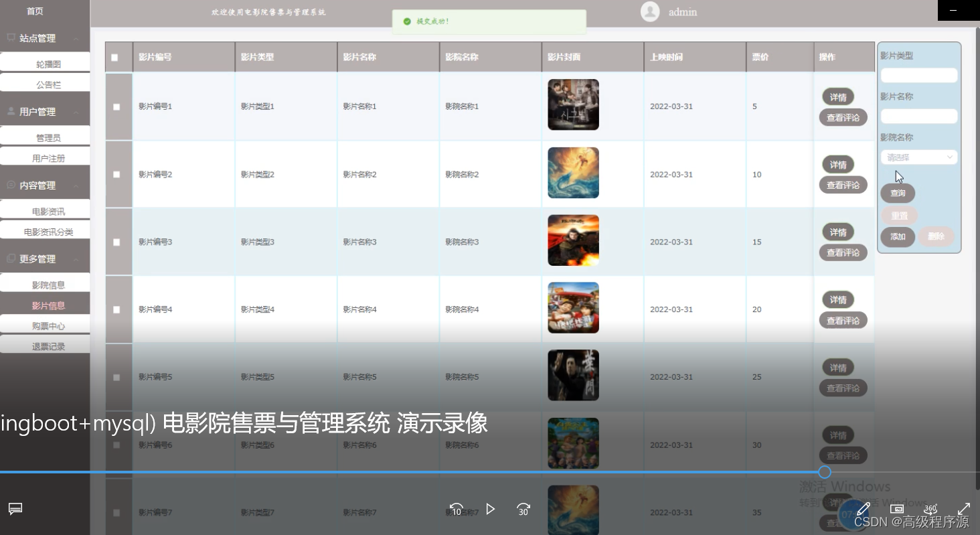Switch video to mini player view

[x=898, y=509]
